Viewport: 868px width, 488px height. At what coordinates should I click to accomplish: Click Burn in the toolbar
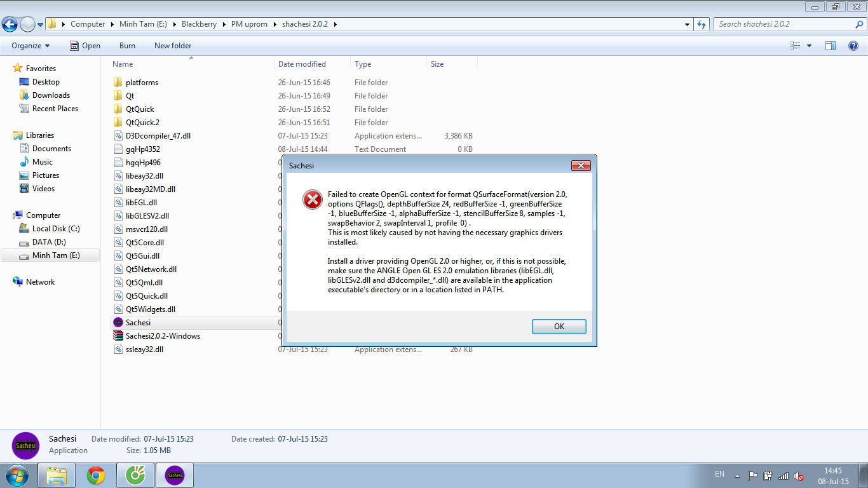127,46
